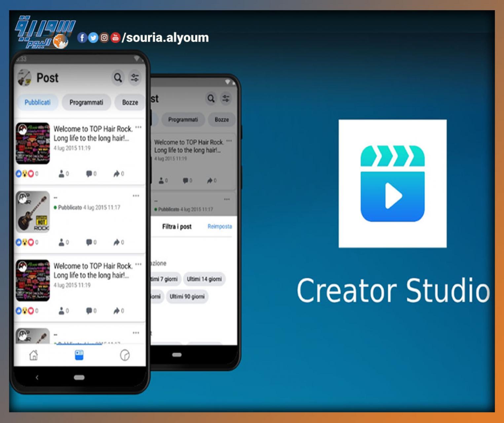View comments on third Welcome post

(91, 311)
